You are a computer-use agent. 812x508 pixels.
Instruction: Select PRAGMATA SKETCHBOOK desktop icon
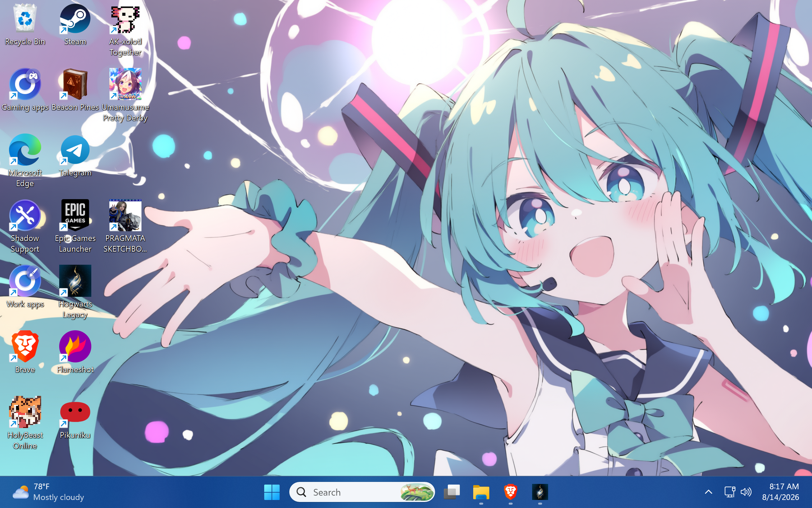point(125,226)
